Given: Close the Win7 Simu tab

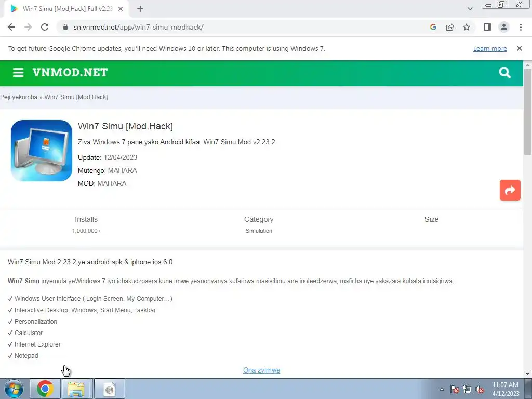Looking at the screenshot, I should tap(121, 9).
